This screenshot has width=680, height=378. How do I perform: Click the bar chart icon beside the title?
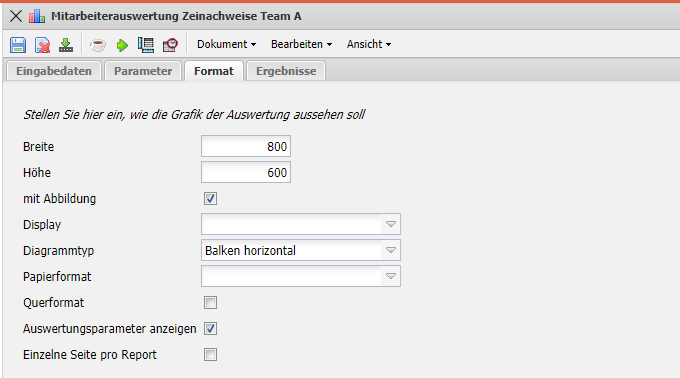coord(37,16)
